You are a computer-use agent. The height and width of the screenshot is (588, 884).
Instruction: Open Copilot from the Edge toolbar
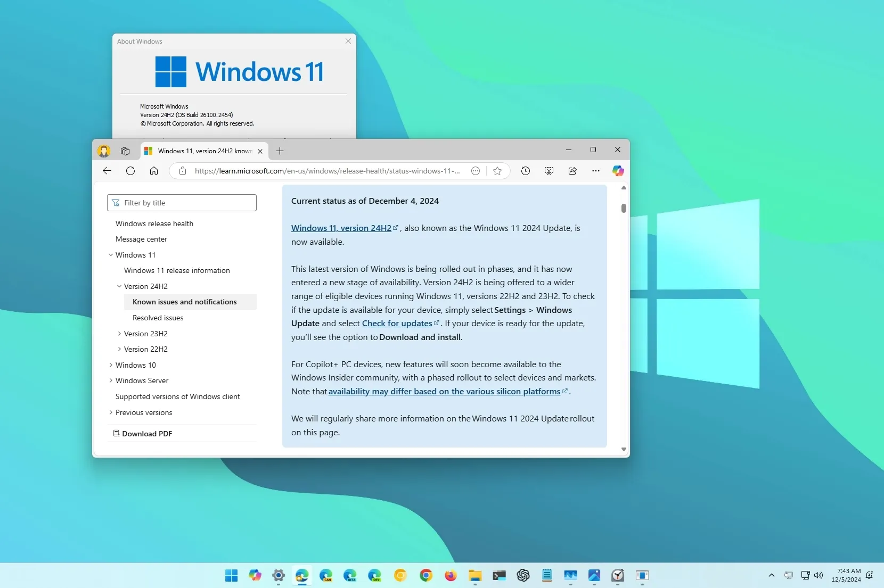[x=618, y=171]
